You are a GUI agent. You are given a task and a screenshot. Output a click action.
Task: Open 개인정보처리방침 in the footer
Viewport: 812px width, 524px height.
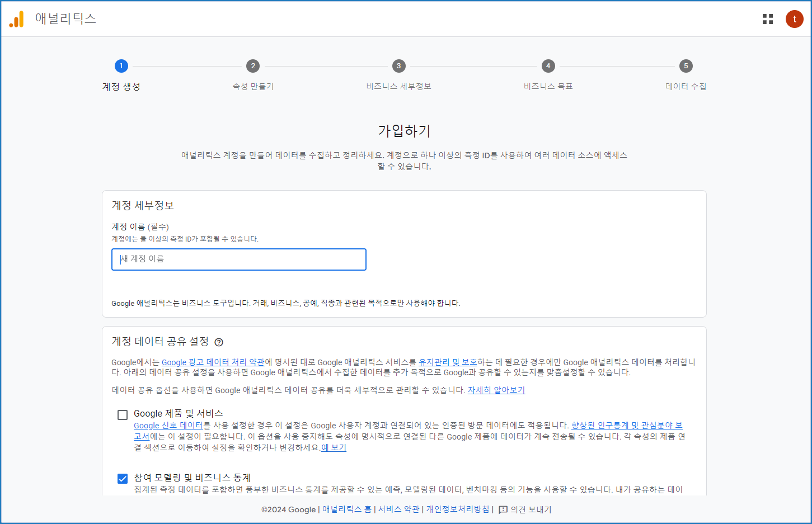pyautogui.click(x=457, y=509)
